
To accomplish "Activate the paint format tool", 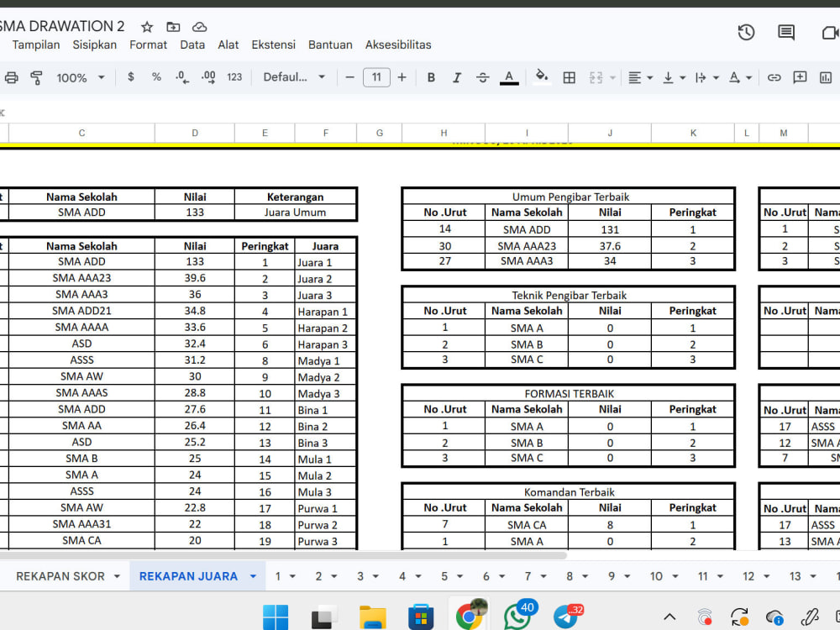I will 36,77.
